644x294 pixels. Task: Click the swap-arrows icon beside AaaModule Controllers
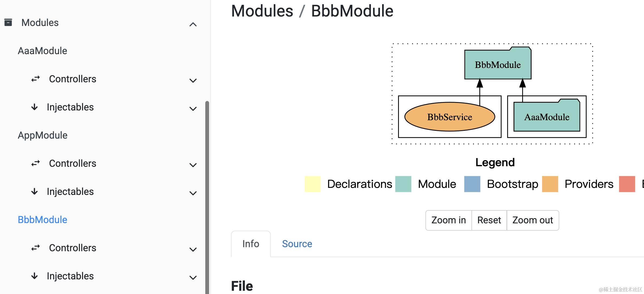(35, 79)
